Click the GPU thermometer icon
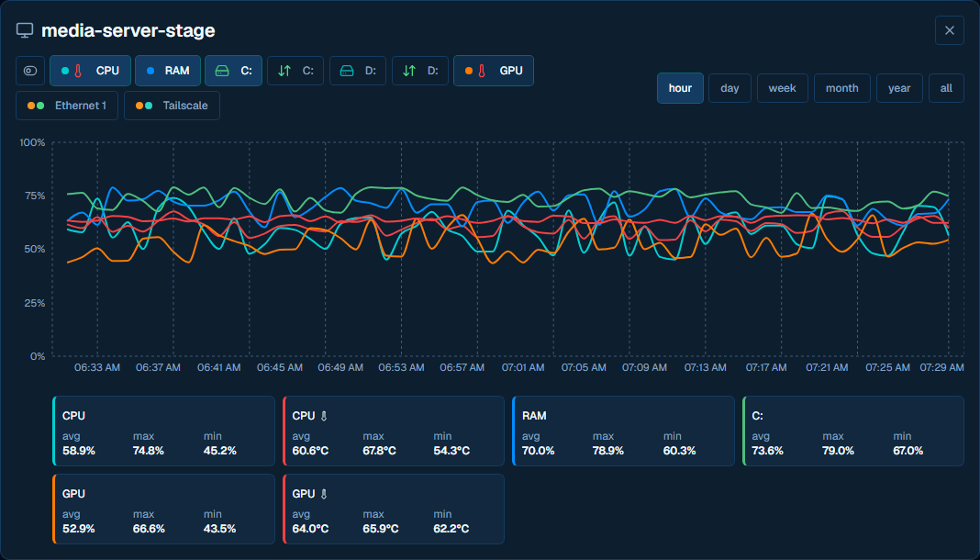Image resolution: width=980 pixels, height=560 pixels. tap(481, 71)
